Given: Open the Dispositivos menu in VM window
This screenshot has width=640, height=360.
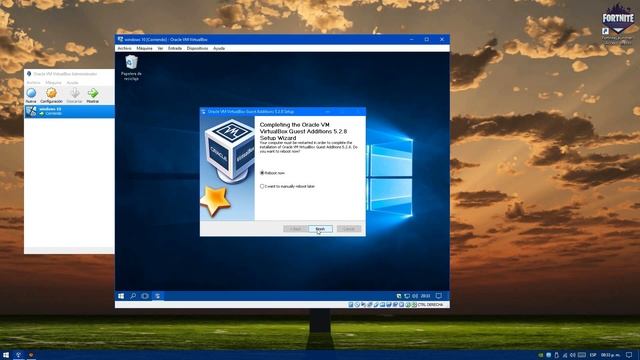Looking at the screenshot, I should [x=197, y=48].
